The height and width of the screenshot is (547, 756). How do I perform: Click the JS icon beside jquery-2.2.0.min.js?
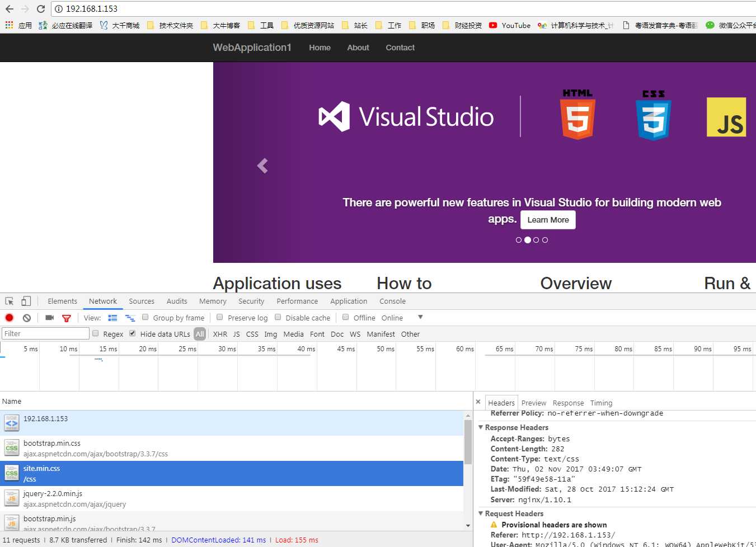(x=12, y=498)
